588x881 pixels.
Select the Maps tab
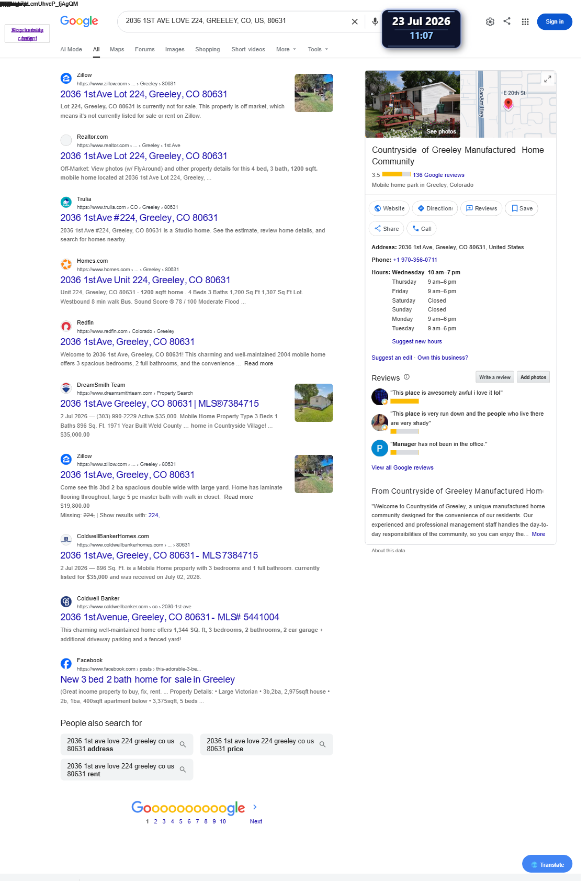point(117,49)
